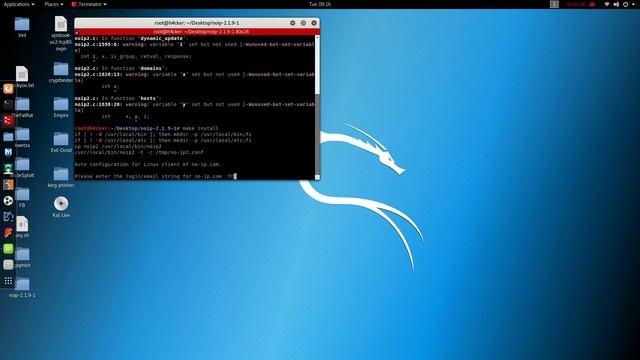Launch the Burp Suite orange icon in dock

(8, 184)
